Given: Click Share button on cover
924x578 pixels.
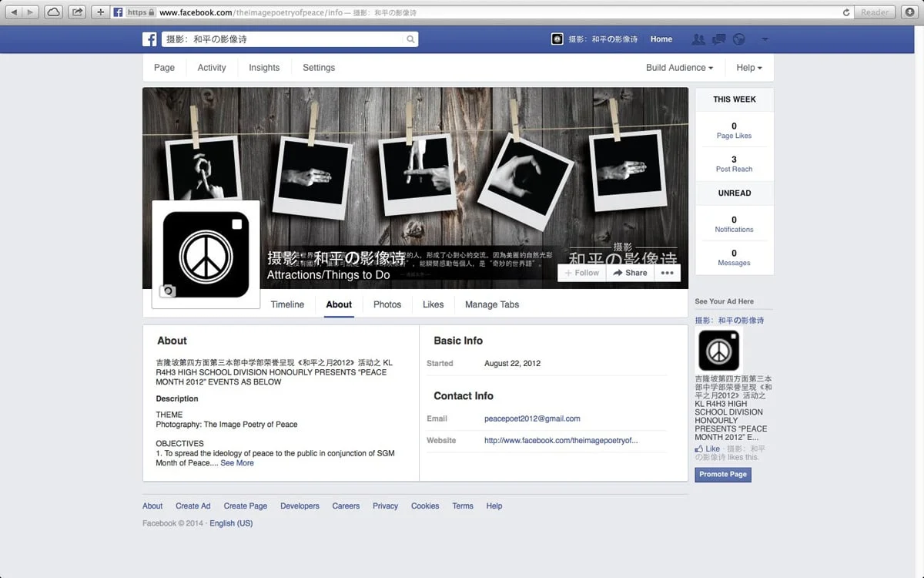Looking at the screenshot, I should [x=630, y=273].
